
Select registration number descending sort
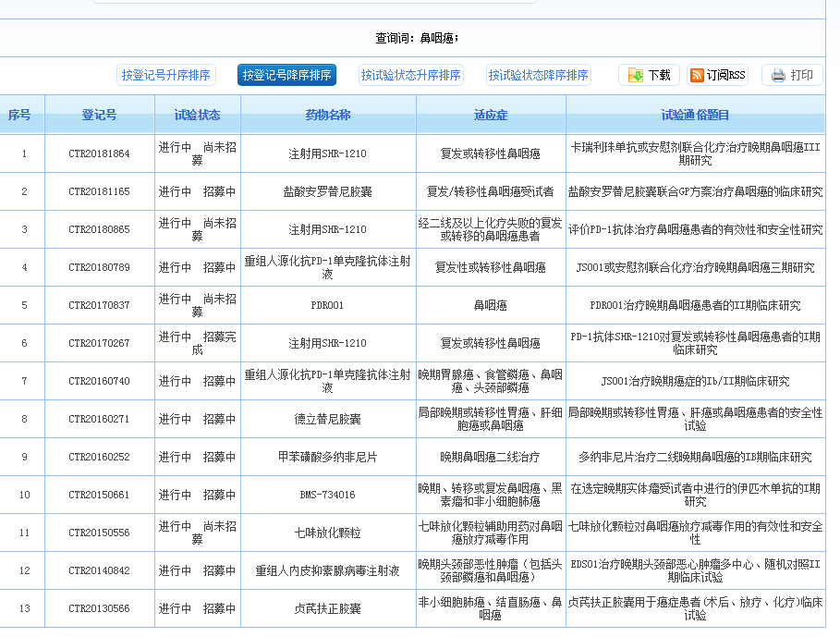click(x=286, y=76)
